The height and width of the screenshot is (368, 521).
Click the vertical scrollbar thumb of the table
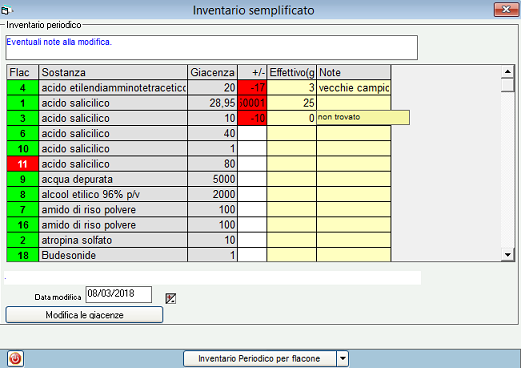(508, 85)
